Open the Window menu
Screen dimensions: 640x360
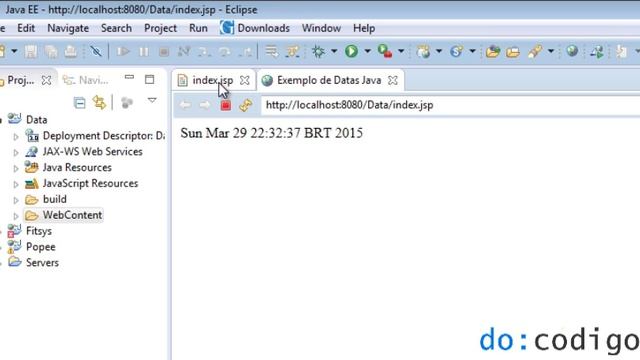tap(321, 28)
